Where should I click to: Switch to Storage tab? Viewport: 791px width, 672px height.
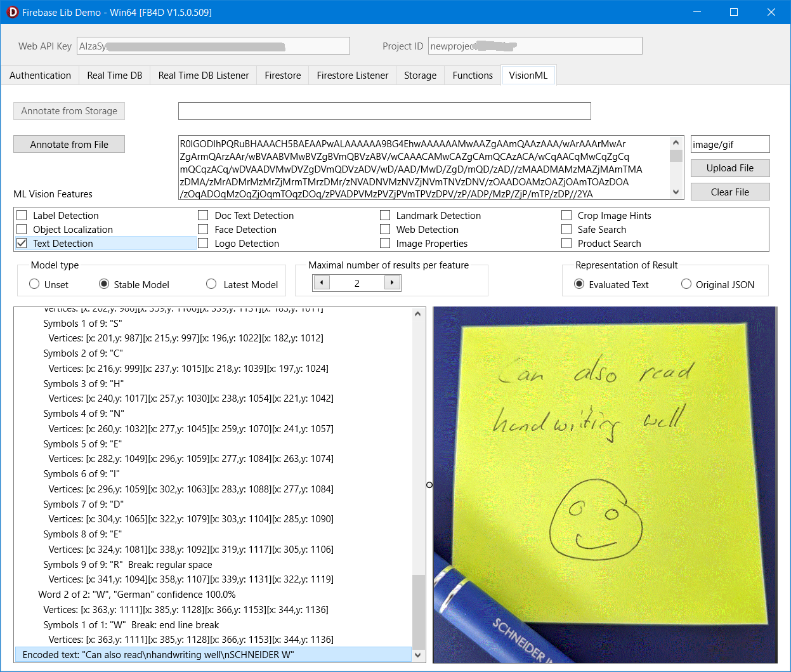click(x=421, y=75)
